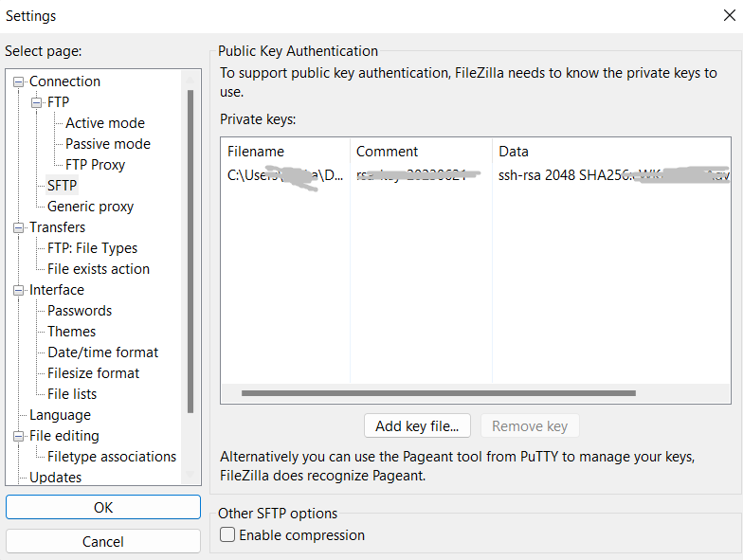This screenshot has height=560, width=743.
Task: Open Filetype associations page
Action: click(x=112, y=457)
